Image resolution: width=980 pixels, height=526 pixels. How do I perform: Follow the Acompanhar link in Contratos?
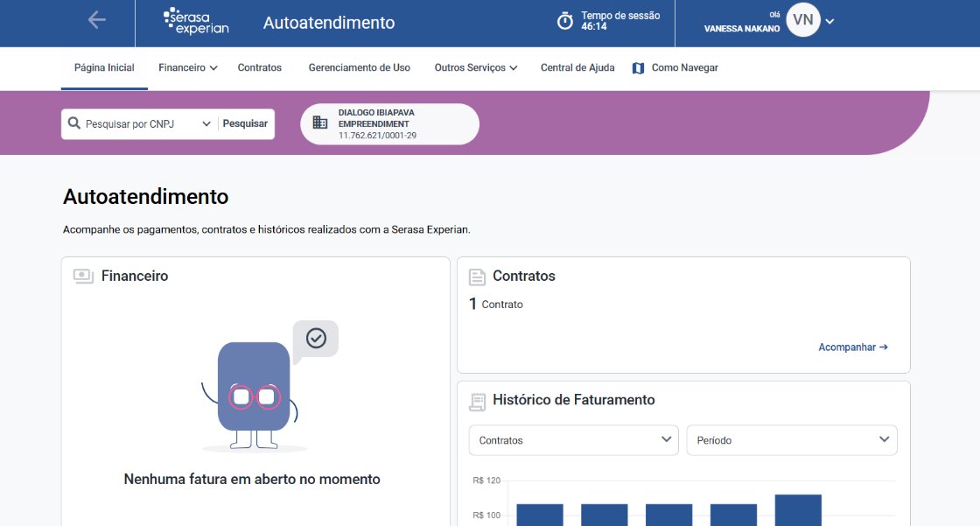(852, 347)
